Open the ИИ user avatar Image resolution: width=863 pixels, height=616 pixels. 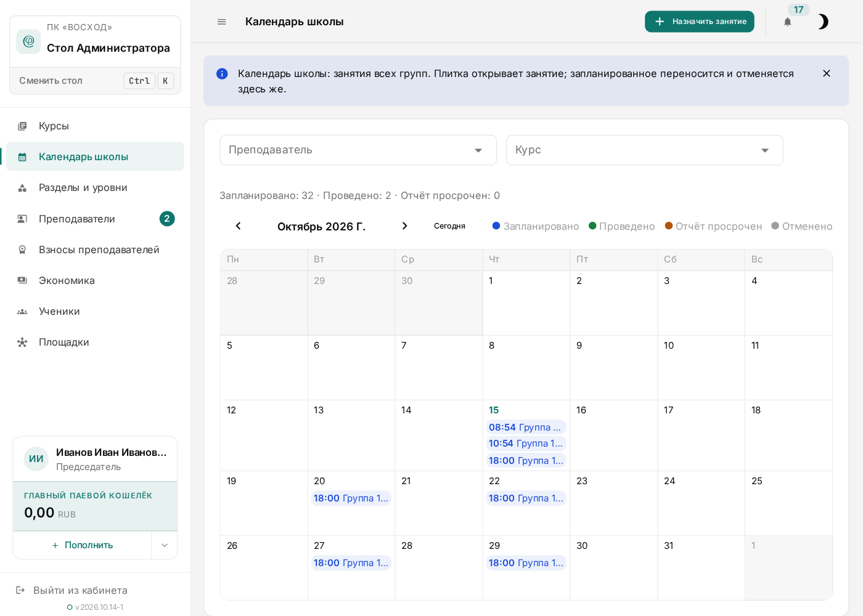coord(36,459)
